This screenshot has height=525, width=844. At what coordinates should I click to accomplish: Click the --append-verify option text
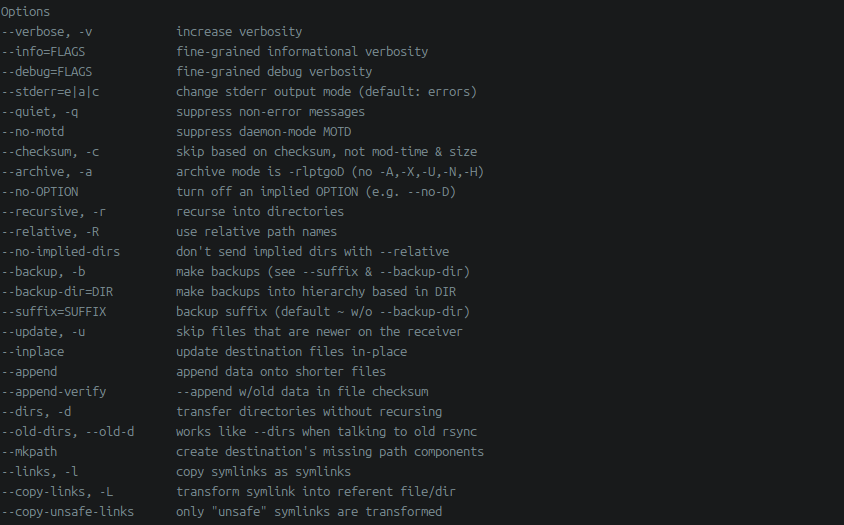[54, 392]
